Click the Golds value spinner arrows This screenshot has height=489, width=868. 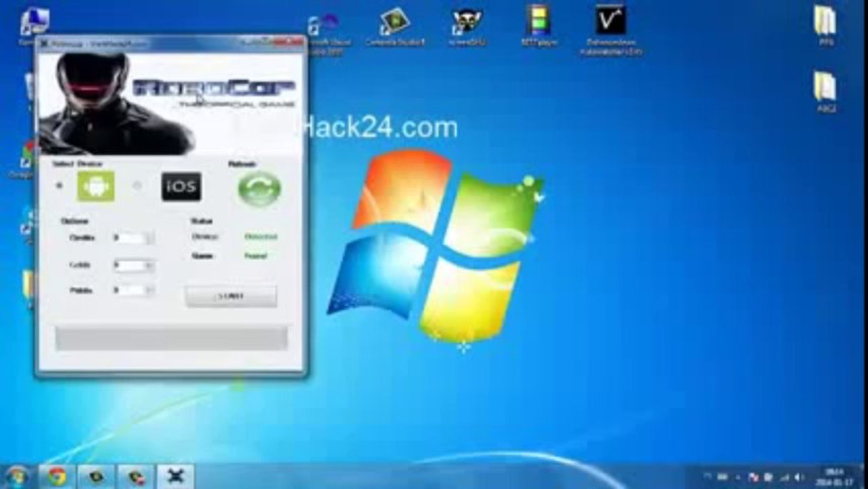pyautogui.click(x=150, y=266)
